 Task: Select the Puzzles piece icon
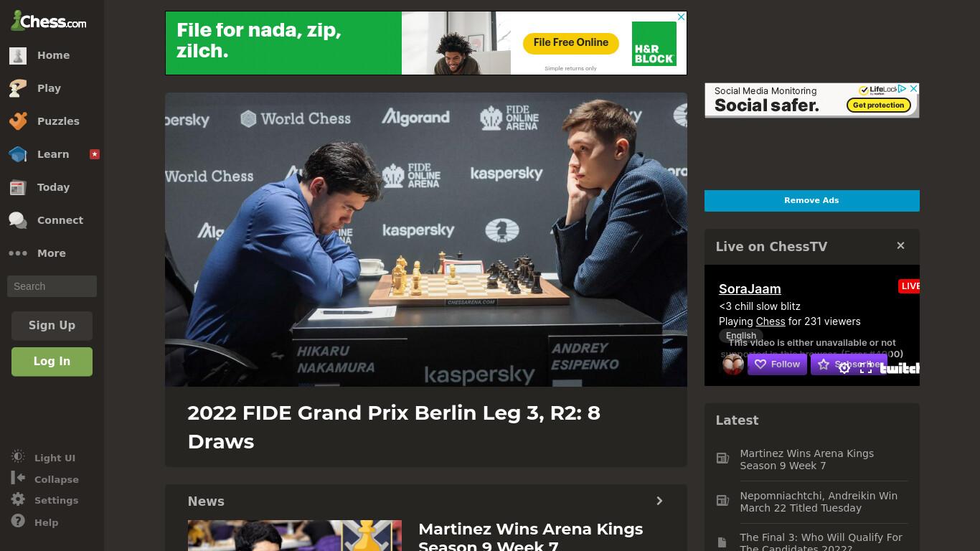coord(18,121)
